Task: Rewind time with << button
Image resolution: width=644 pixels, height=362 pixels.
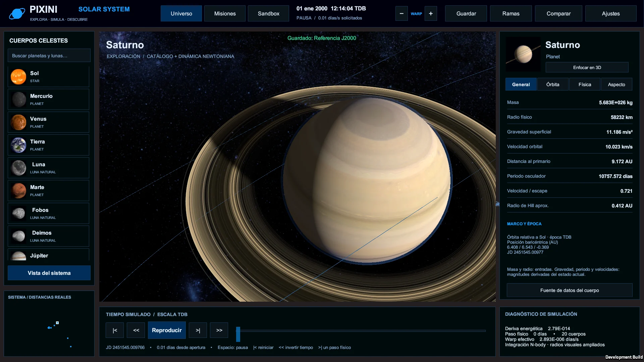Action: coord(136,330)
